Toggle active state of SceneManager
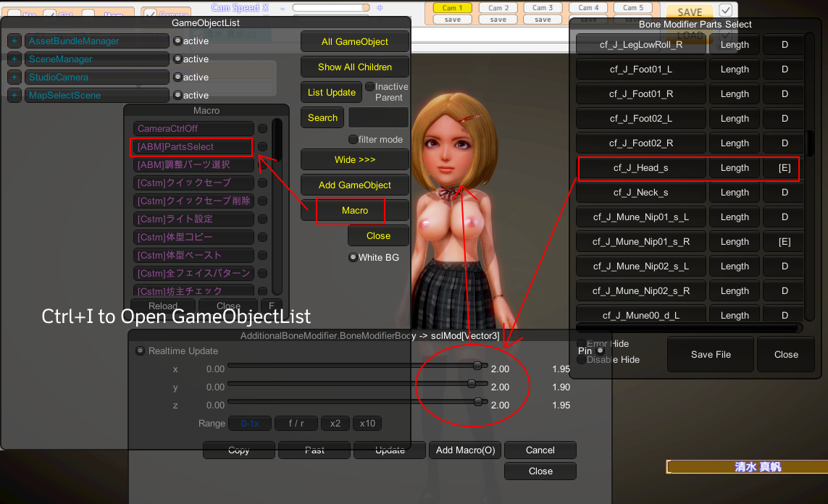Viewport: 828px width, 504px height. (x=178, y=59)
